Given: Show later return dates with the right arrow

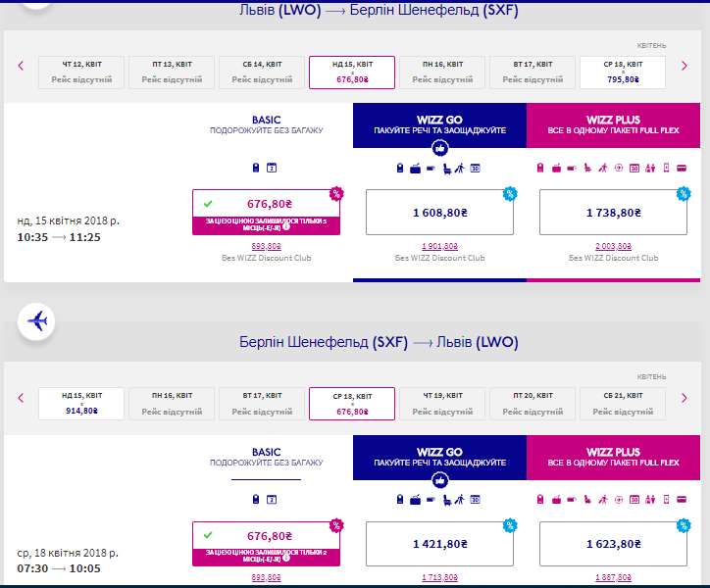Looking at the screenshot, I should click(684, 398).
